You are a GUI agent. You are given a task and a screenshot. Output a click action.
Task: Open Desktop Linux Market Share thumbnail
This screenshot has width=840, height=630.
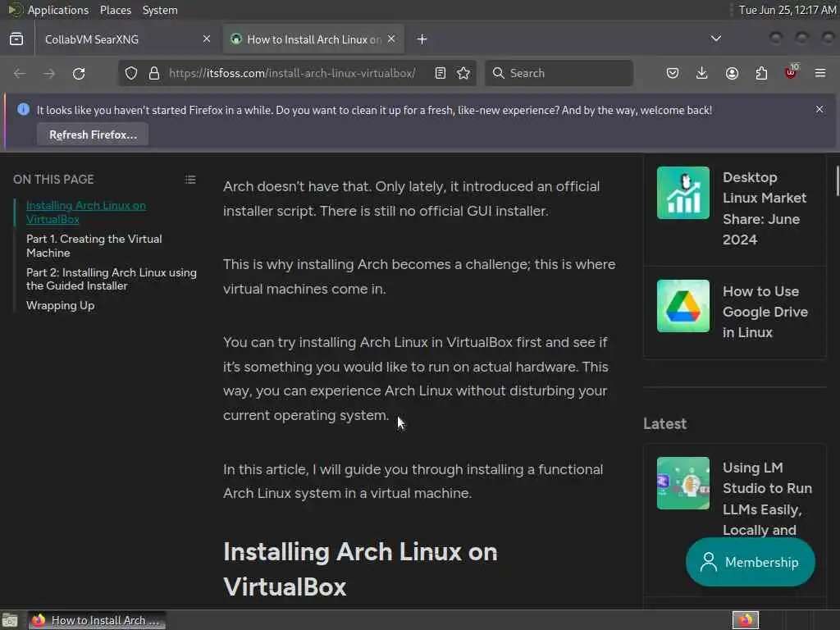tap(683, 192)
